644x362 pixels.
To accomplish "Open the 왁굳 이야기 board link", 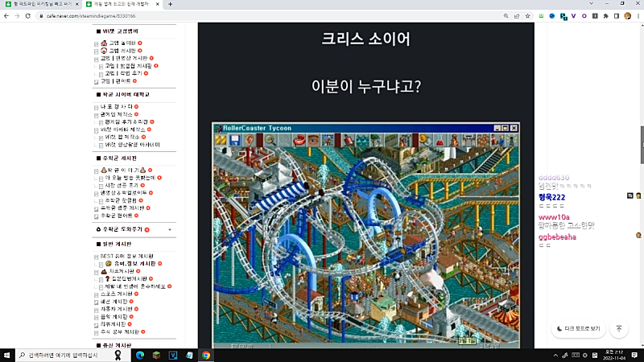I will click(x=123, y=171).
